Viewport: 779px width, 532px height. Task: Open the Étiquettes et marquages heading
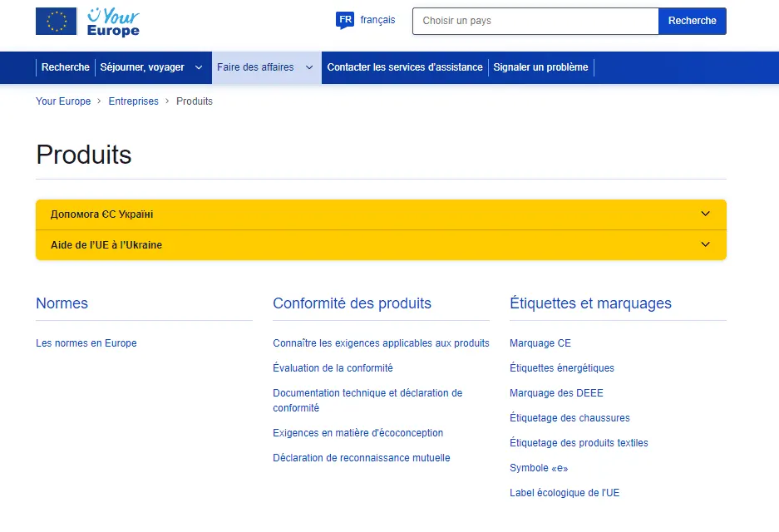[590, 303]
